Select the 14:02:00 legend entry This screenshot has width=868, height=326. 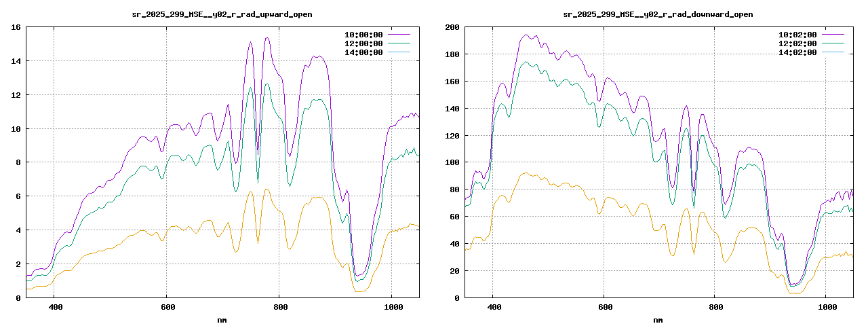(x=797, y=52)
